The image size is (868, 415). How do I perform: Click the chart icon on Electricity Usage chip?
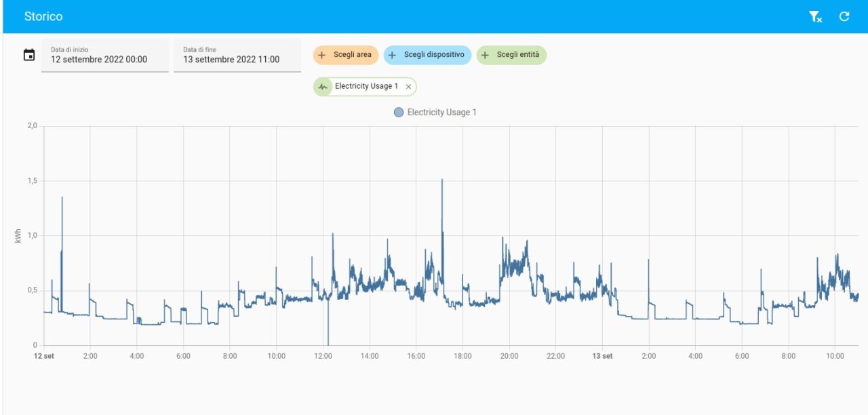323,87
